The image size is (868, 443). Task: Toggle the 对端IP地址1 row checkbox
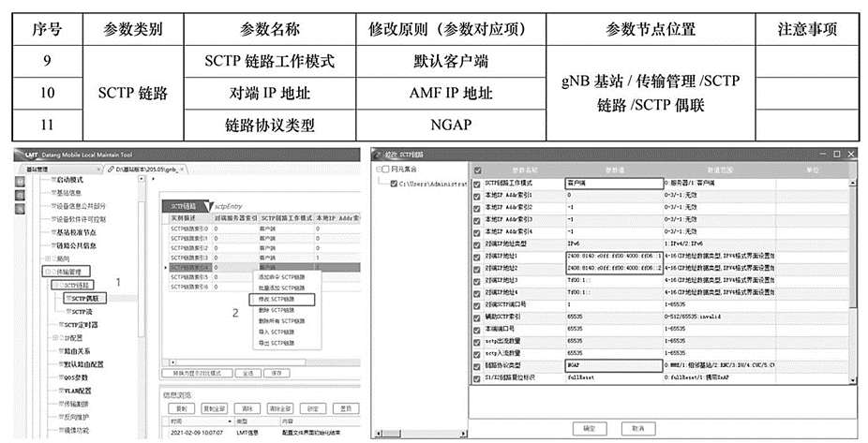476,257
